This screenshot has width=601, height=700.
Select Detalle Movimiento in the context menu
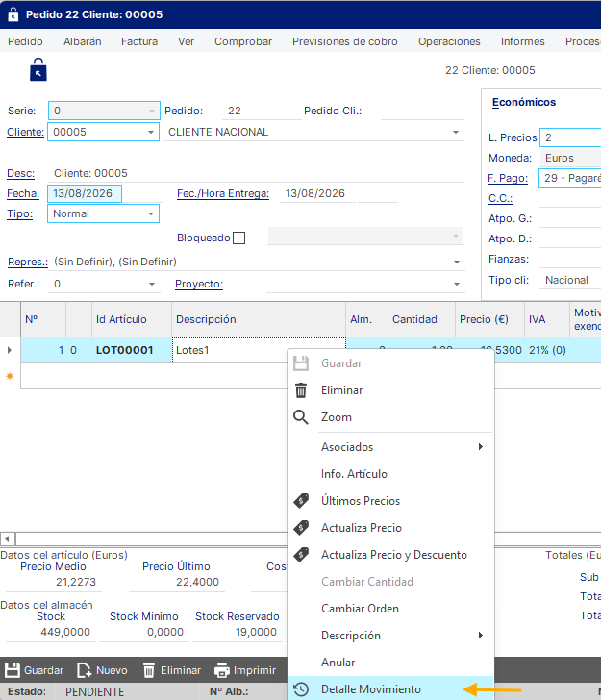tap(391, 689)
